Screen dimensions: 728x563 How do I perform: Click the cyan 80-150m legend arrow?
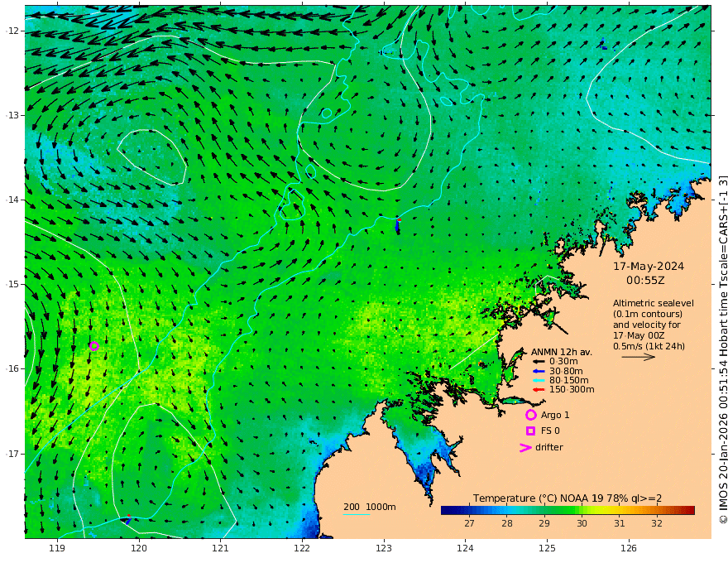pos(539,381)
